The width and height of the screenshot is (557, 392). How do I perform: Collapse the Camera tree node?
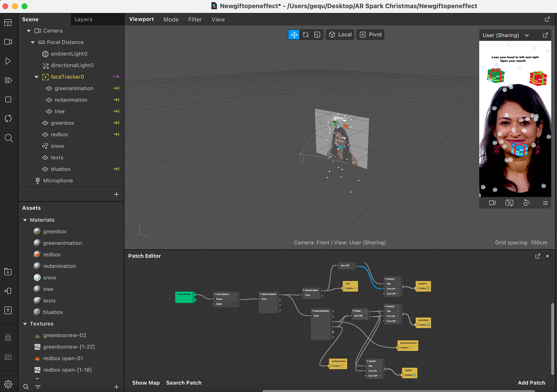[29, 31]
